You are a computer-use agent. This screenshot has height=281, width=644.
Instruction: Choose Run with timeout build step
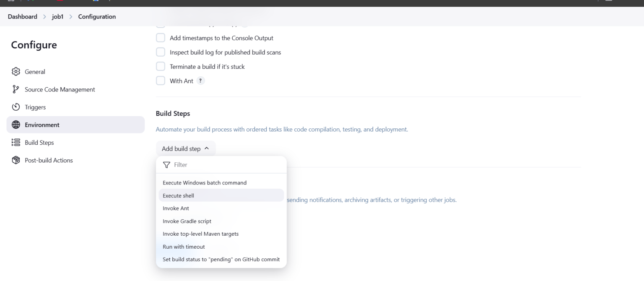tap(184, 247)
